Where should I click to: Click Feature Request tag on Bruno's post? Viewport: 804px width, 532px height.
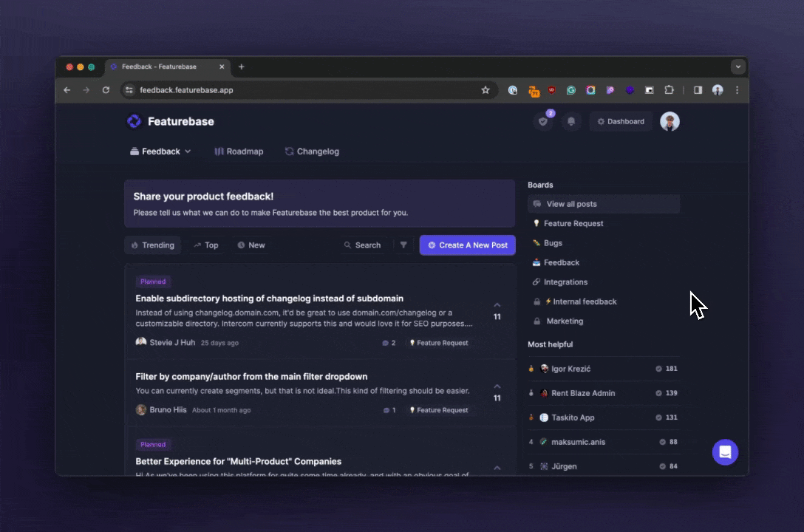[439, 410]
